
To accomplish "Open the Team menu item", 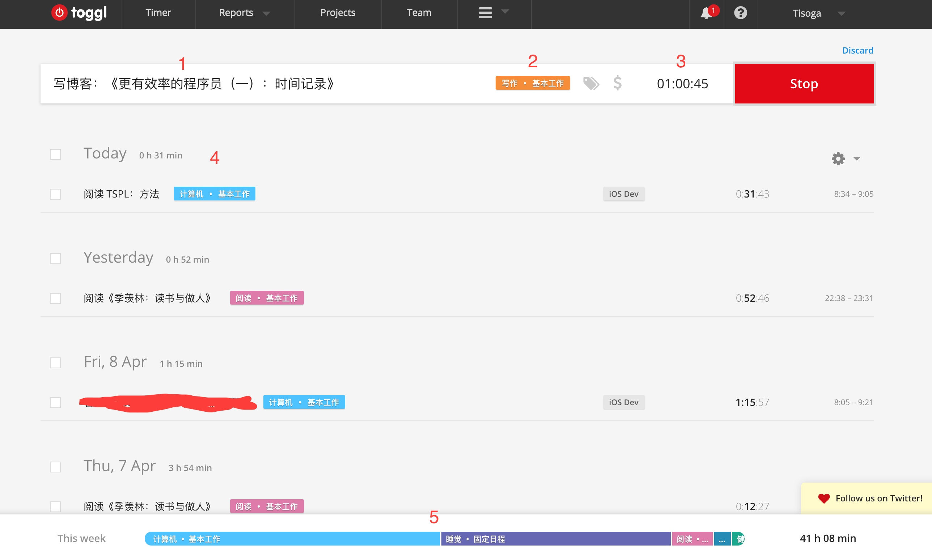I will coord(419,13).
